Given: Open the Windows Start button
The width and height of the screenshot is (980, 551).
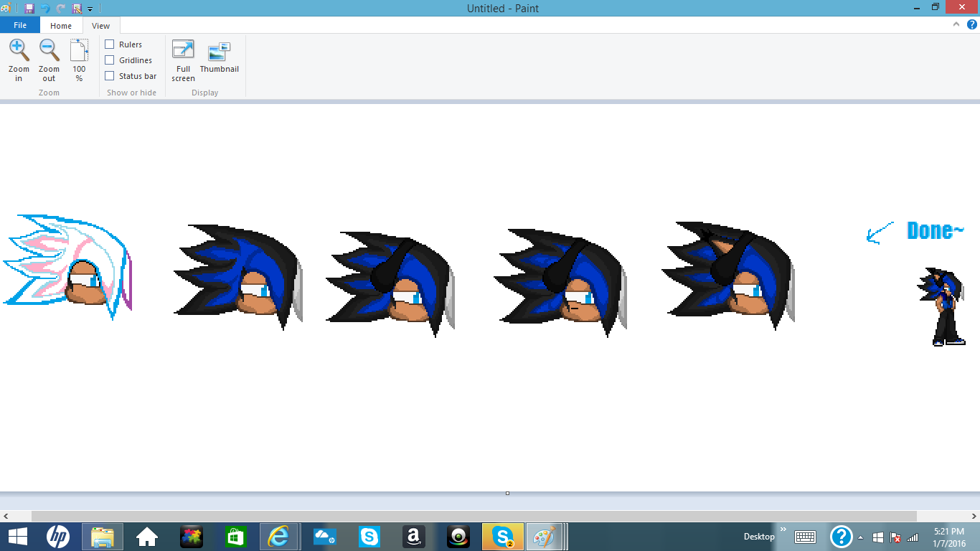Looking at the screenshot, I should click(x=17, y=536).
